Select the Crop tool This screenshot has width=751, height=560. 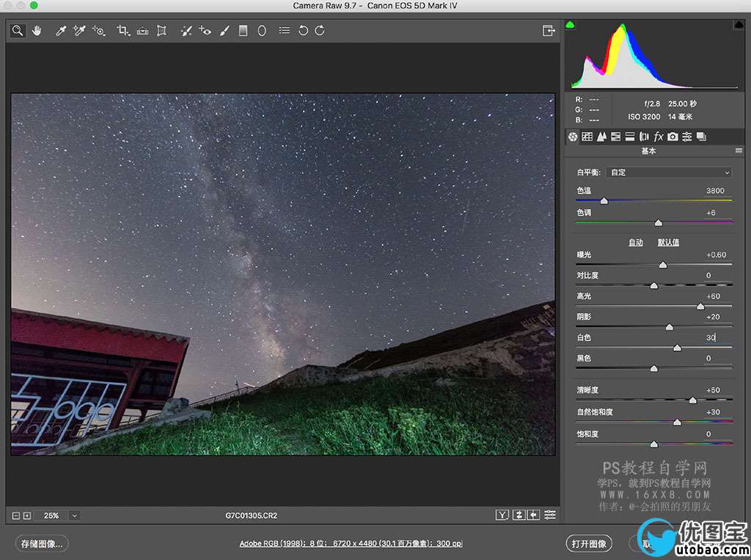(123, 31)
